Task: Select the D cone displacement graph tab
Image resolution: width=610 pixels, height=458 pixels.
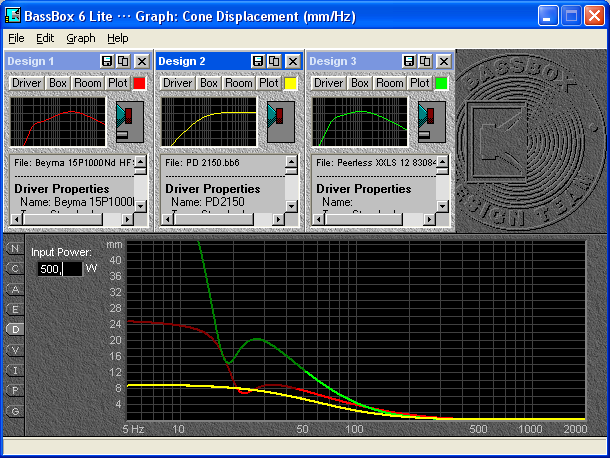Action: pyautogui.click(x=15, y=330)
